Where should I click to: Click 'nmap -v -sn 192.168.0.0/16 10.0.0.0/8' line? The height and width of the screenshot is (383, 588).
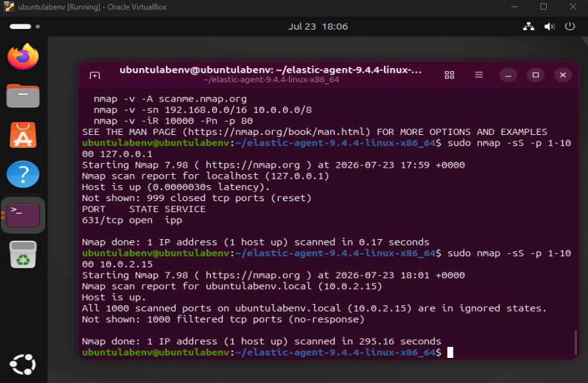tap(203, 110)
